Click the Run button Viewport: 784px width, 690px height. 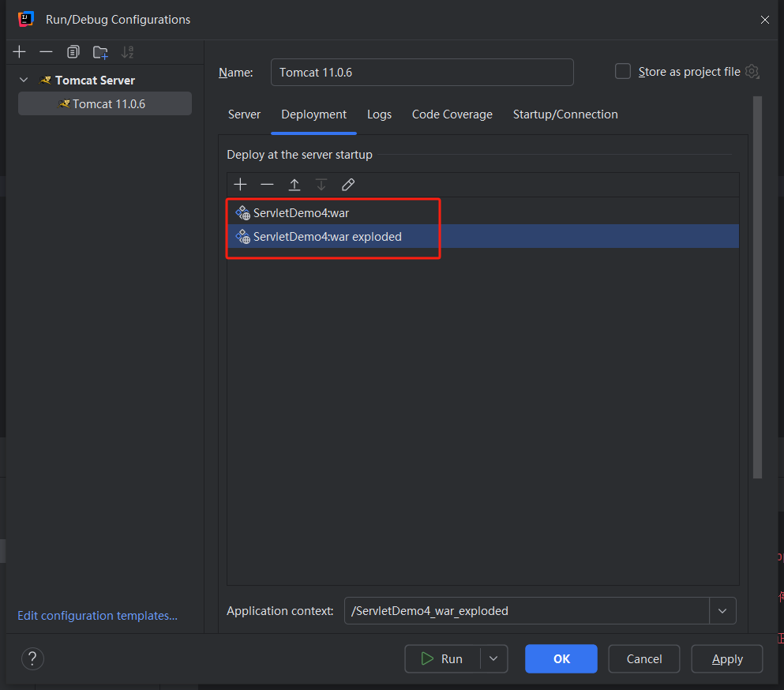coord(442,659)
